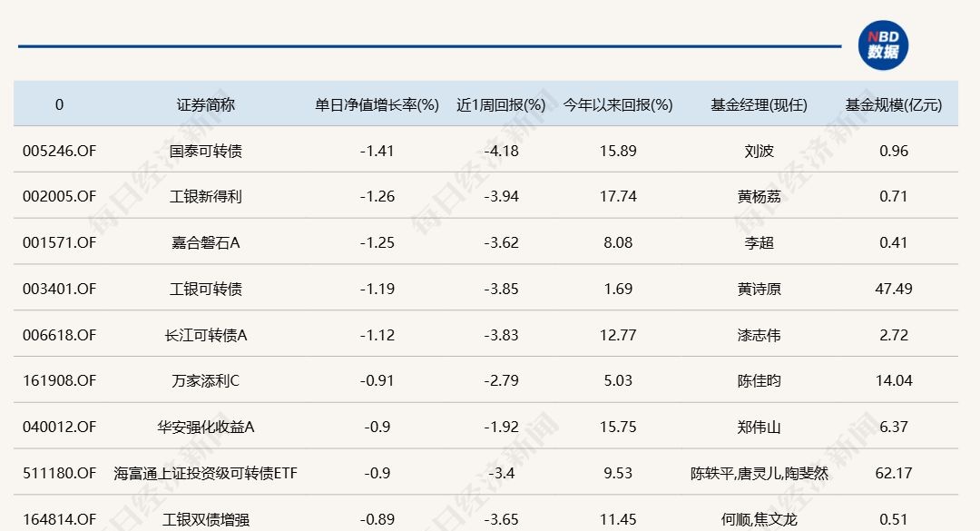Click the 基金规模(亿元) column header
This screenshot has height=531, width=980.
[x=894, y=104]
